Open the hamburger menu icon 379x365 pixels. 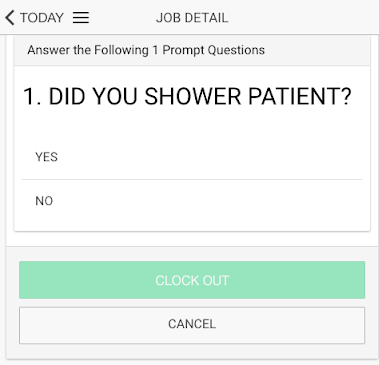point(81,18)
